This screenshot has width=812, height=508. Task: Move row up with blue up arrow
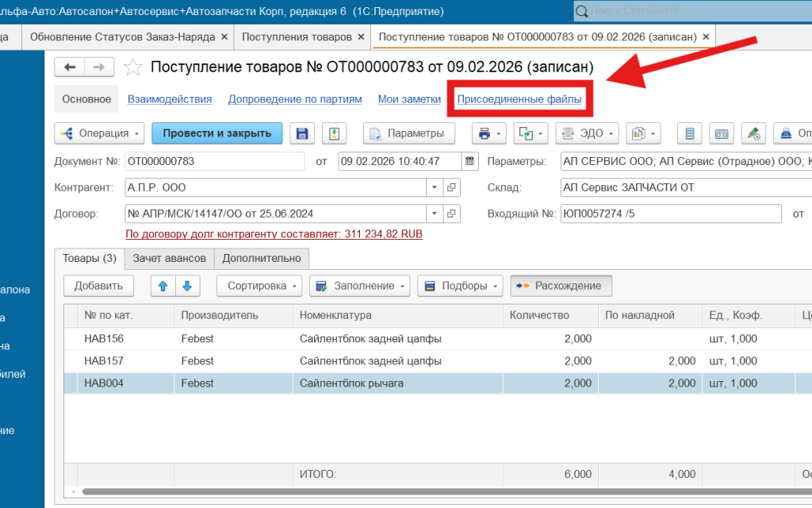point(163,286)
